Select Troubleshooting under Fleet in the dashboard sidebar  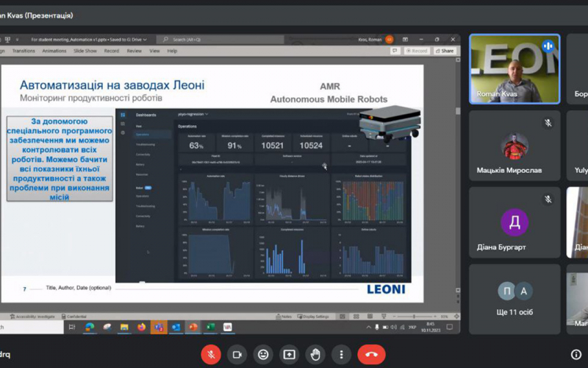tap(145, 144)
